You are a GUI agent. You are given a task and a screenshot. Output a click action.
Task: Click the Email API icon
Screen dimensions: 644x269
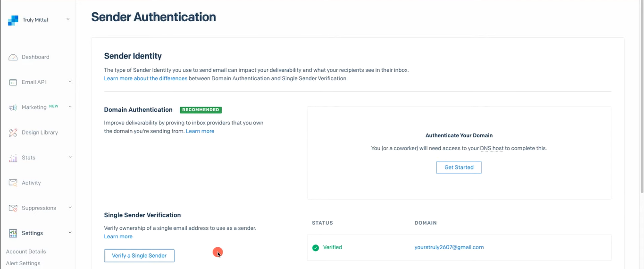pos(13,82)
